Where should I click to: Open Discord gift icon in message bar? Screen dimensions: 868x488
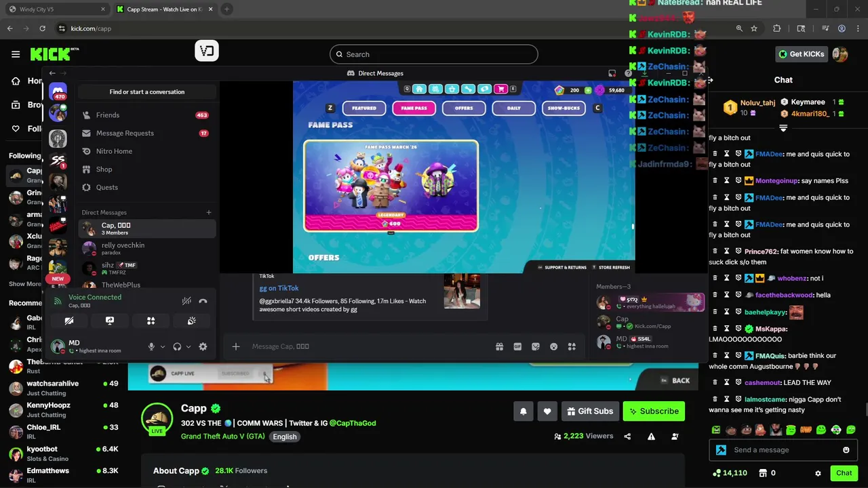pos(499,346)
